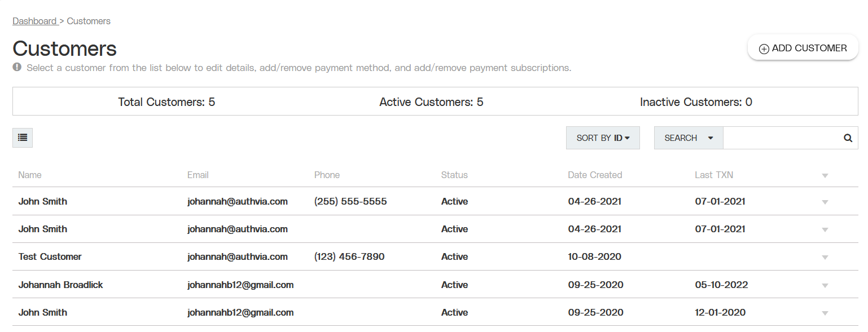Sort by the Name column header
This screenshot has width=868, height=332.
(x=30, y=175)
